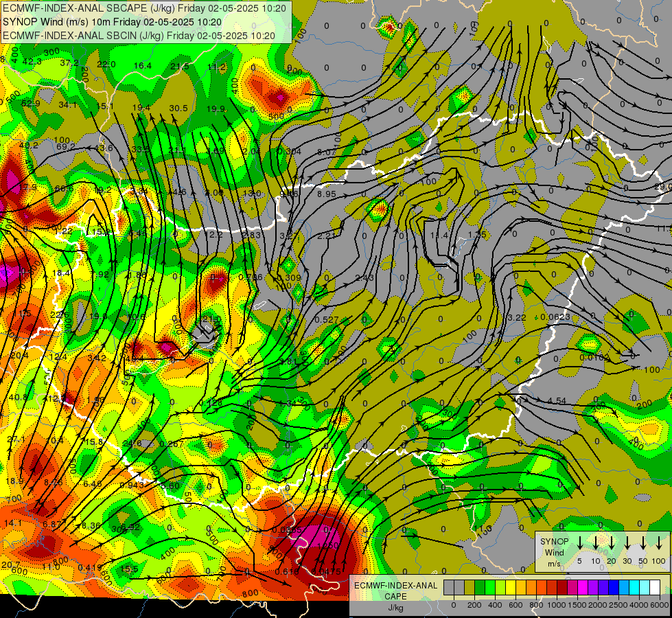Click the SYNOP Wind 10m title line
The height and width of the screenshot is (618, 672).
tap(112, 22)
